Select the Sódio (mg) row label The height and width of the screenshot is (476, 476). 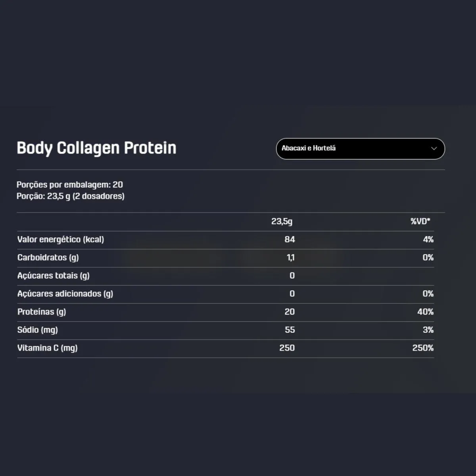coord(38,330)
